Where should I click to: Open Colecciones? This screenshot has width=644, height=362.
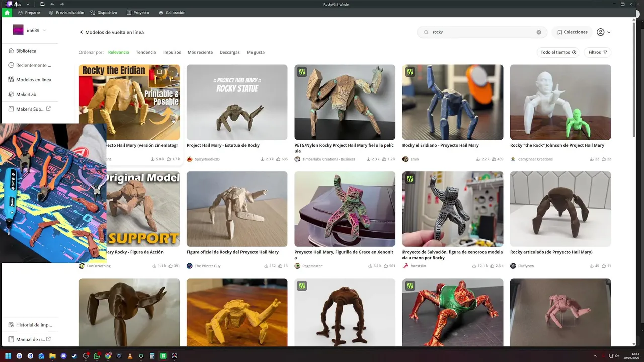[x=573, y=32]
